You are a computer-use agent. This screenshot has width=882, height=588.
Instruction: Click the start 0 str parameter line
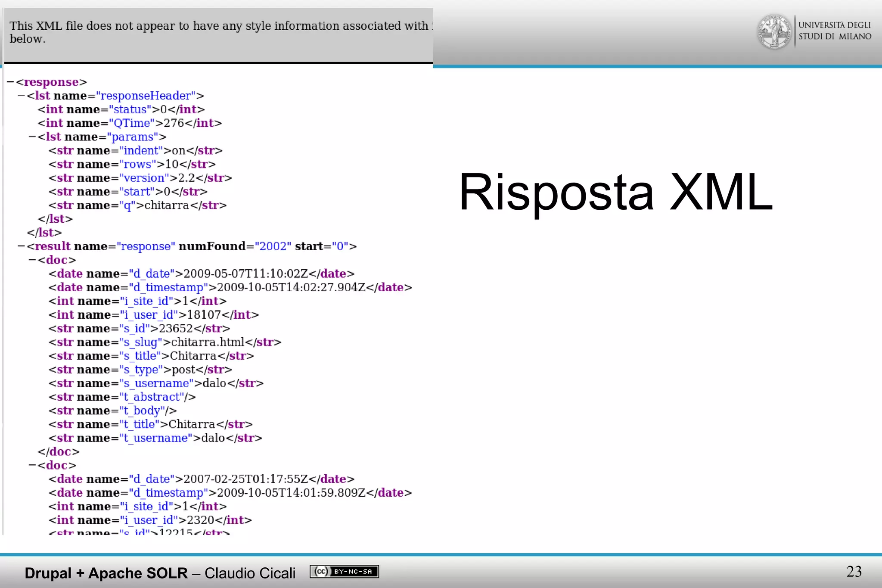[x=128, y=192]
